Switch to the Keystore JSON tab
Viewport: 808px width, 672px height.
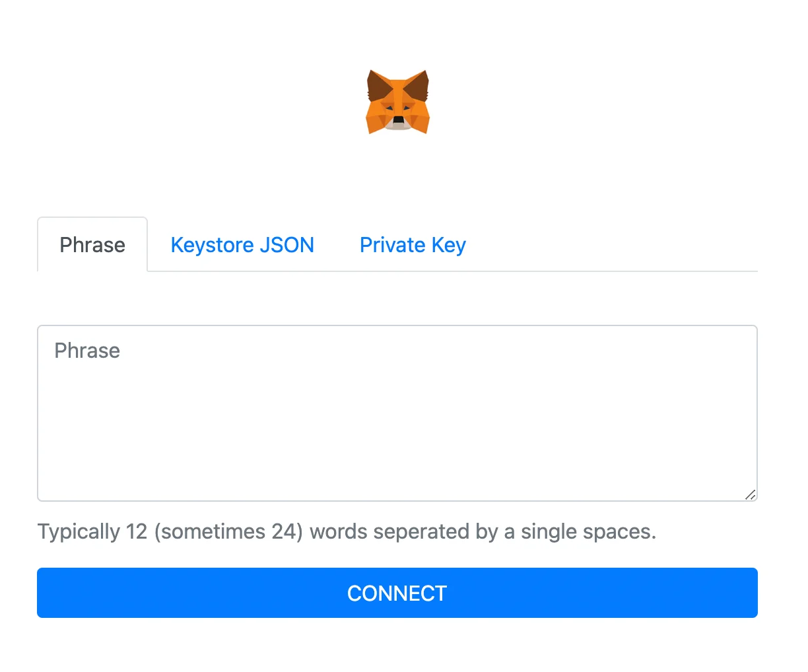pyautogui.click(x=242, y=245)
